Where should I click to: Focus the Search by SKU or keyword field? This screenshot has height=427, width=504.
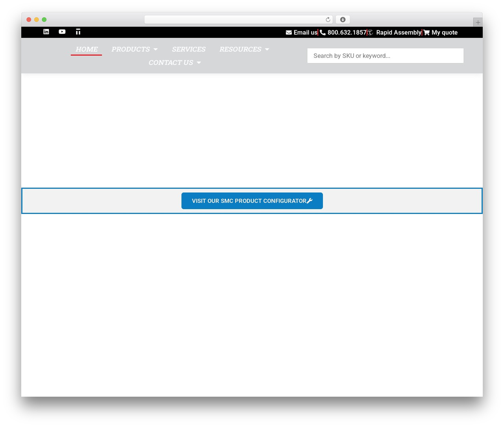(385, 56)
